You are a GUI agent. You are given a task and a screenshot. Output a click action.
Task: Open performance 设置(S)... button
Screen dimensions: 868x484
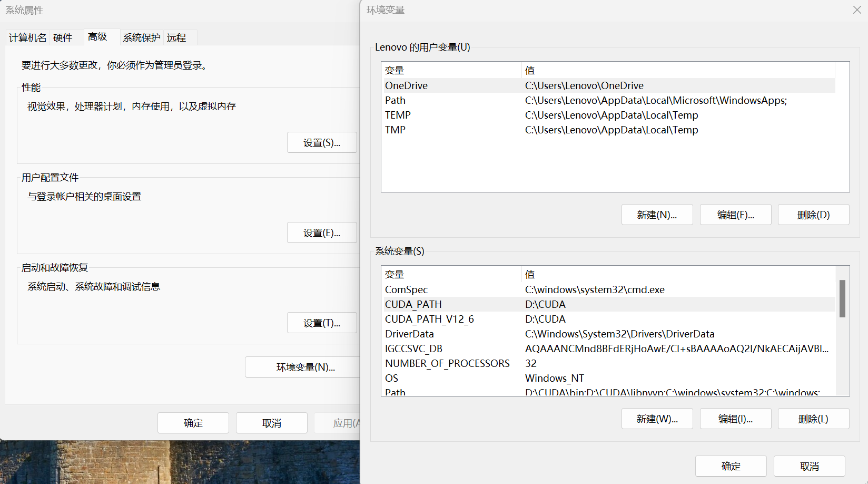tap(322, 142)
